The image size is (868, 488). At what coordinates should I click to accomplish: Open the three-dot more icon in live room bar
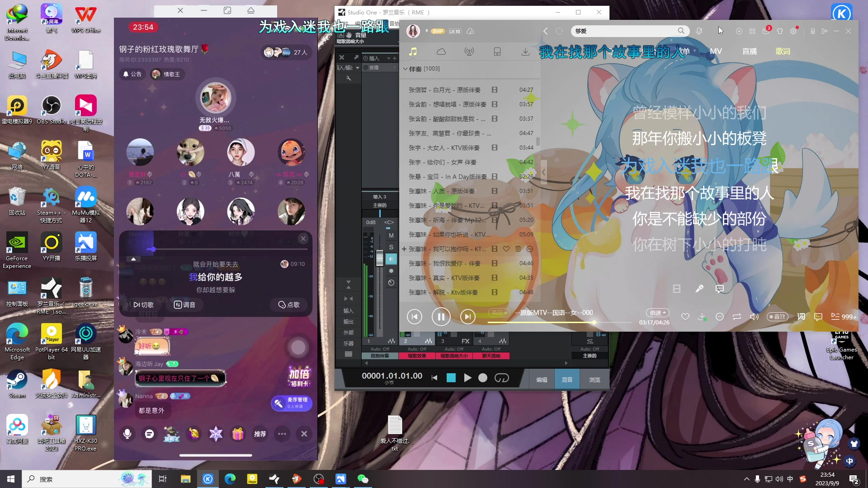(x=282, y=434)
